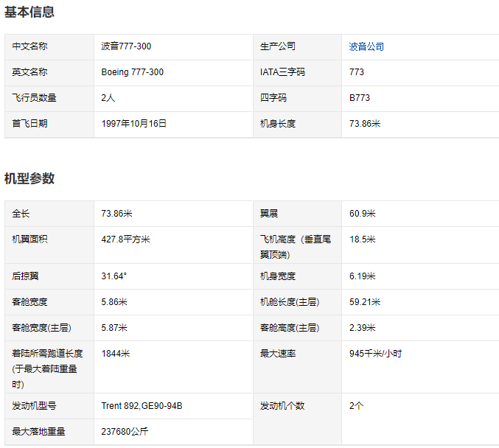Select the value 59.21米

point(365,302)
